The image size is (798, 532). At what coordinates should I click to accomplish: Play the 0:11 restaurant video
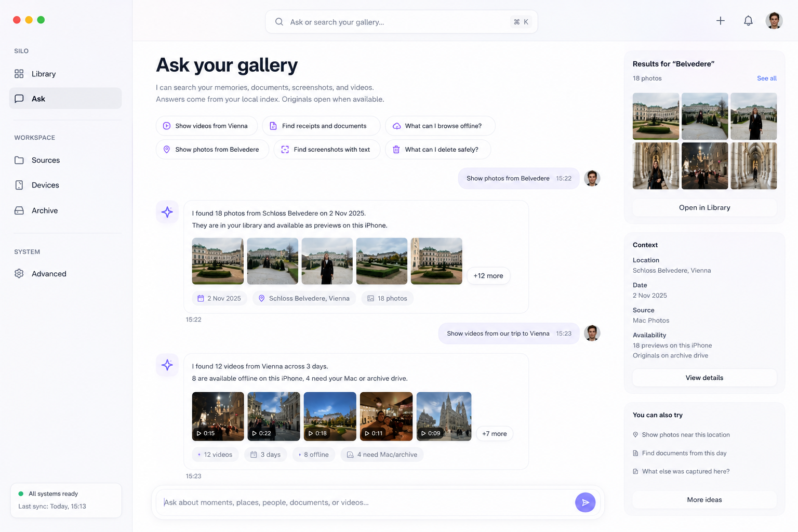tap(386, 416)
